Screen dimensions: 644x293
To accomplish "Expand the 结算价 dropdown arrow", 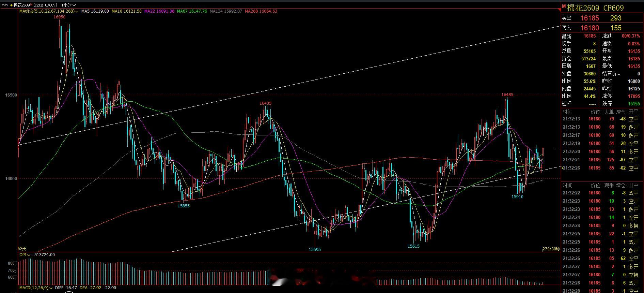I will (x=619, y=74).
